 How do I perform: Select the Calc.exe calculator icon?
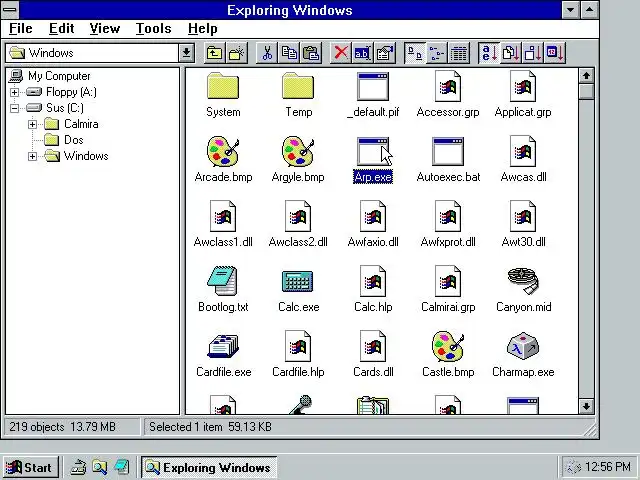pos(298,282)
